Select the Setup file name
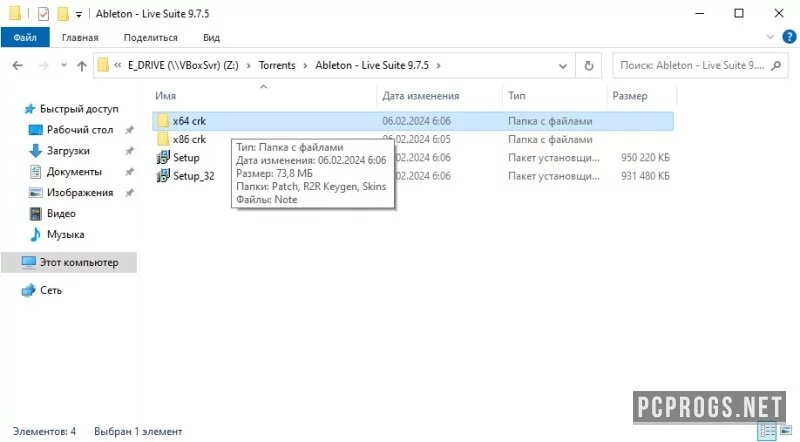The height and width of the screenshot is (442, 800). coord(186,158)
